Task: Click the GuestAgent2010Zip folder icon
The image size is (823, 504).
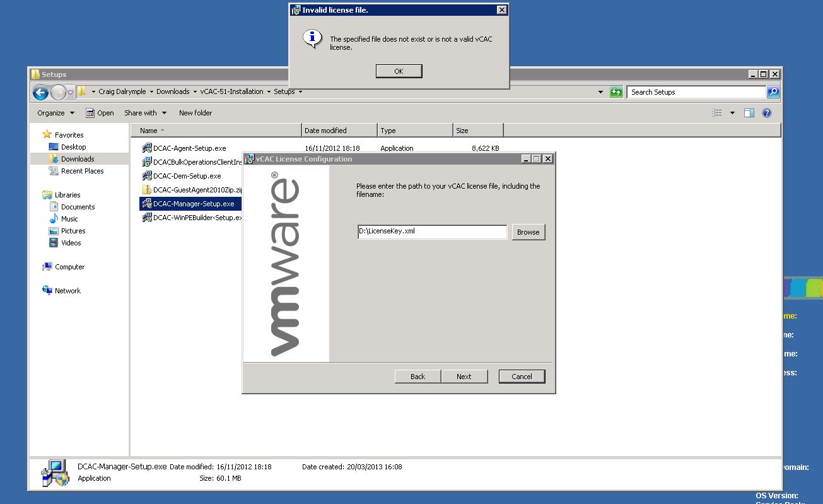Action: (147, 190)
